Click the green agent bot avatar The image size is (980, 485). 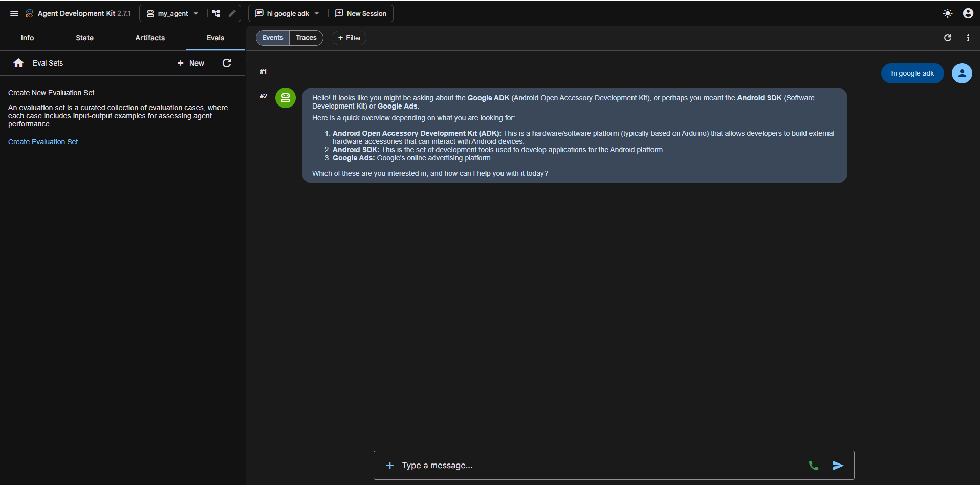[286, 98]
